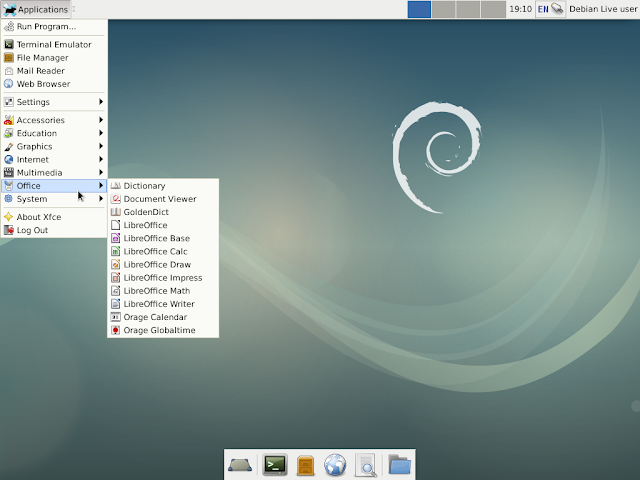Open application finder magnifier in dock
This screenshot has height=480, width=640.
coord(366,465)
